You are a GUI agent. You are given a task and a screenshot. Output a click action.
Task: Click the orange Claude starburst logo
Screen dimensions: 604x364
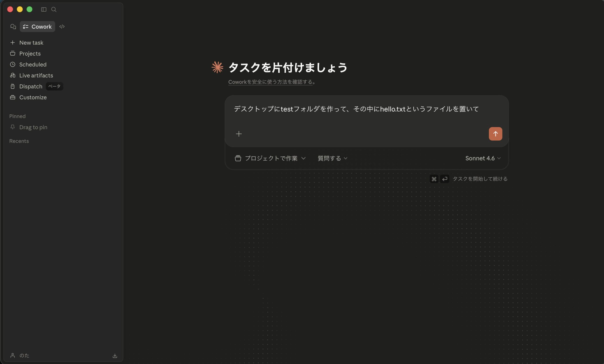tap(218, 67)
